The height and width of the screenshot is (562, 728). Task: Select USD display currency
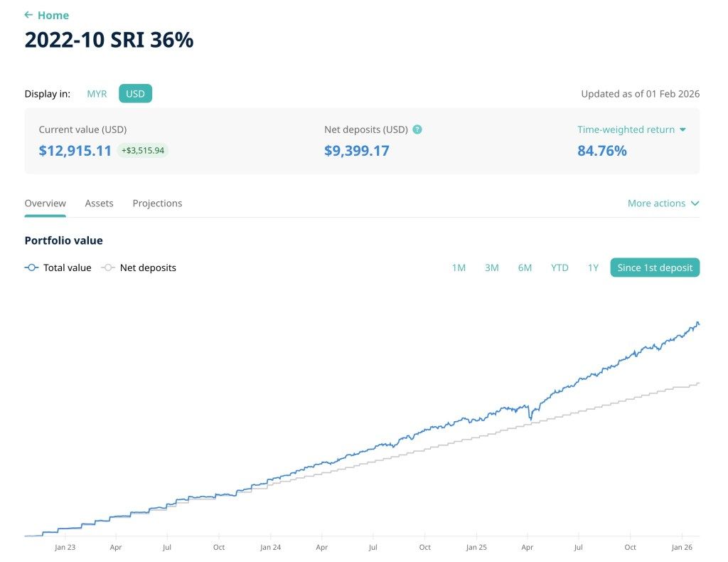click(x=135, y=93)
